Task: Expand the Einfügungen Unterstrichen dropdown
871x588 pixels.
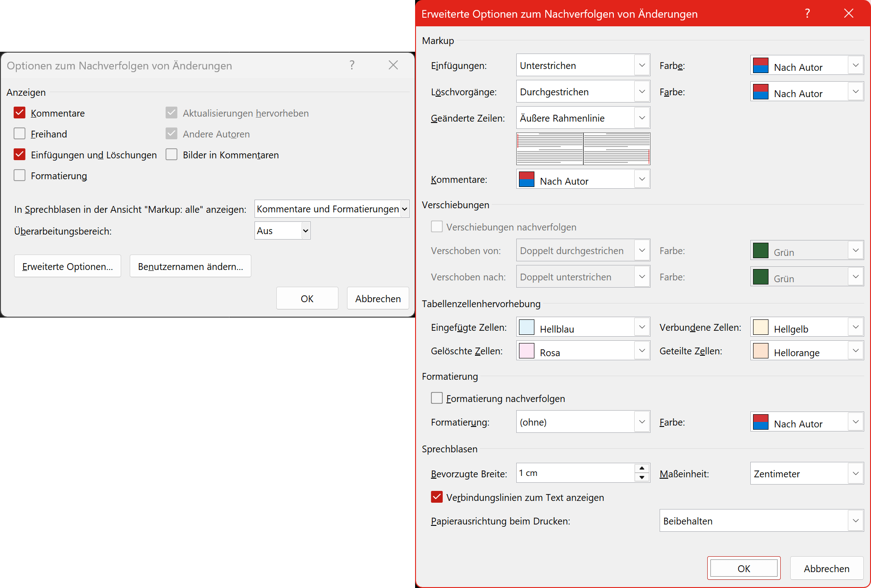Action: click(641, 65)
